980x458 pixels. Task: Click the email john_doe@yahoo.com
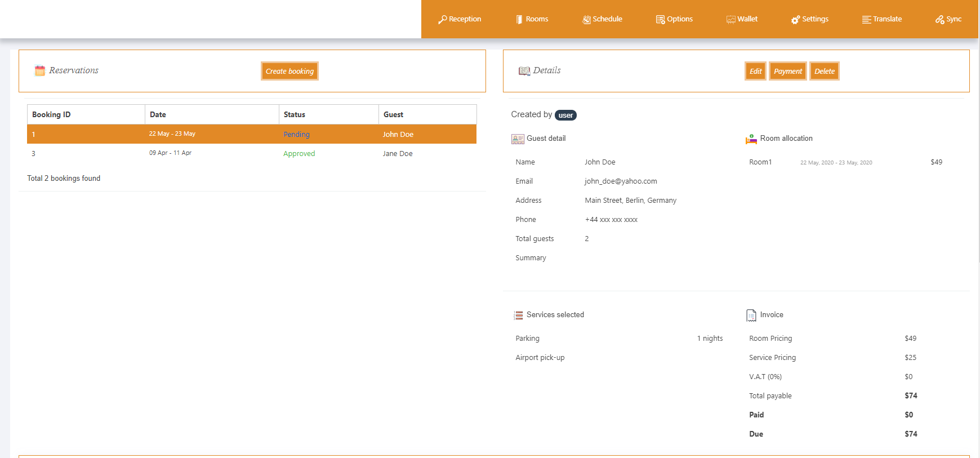(x=621, y=181)
